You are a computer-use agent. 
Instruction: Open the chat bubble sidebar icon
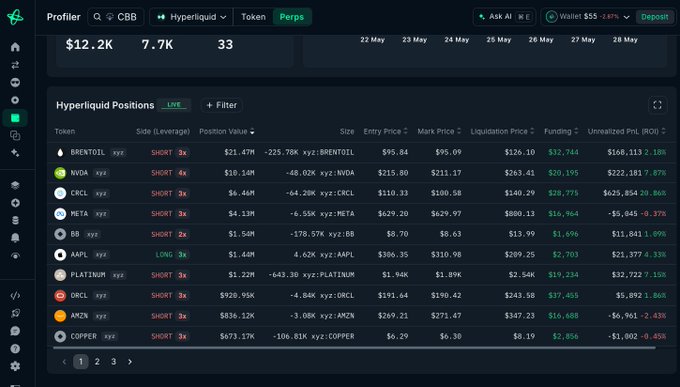[15, 331]
